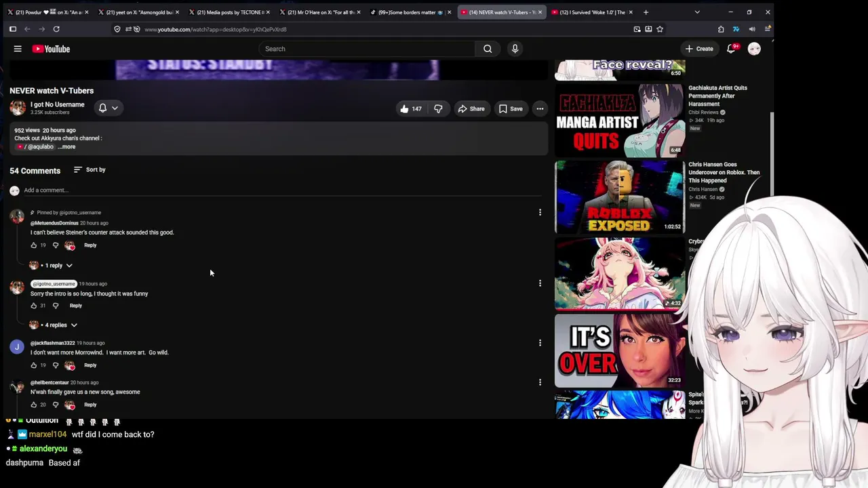Screen dimensions: 868x488
Task: Open the 'It's Over' video thumbnail
Action: pyautogui.click(x=620, y=350)
